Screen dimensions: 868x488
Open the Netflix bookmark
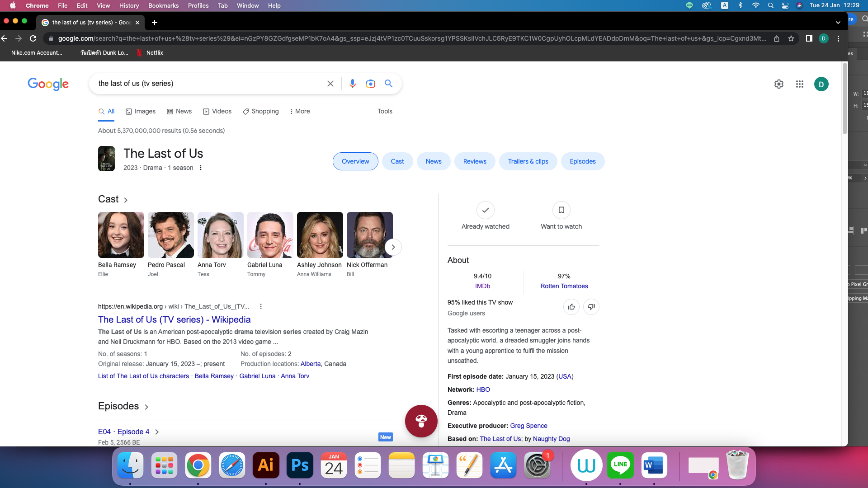pos(150,53)
